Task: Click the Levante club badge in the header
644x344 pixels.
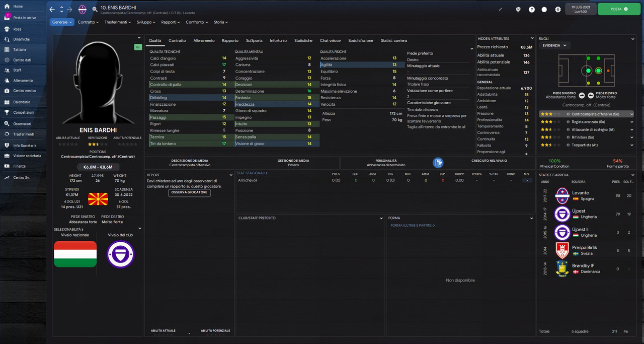Action: (83, 10)
